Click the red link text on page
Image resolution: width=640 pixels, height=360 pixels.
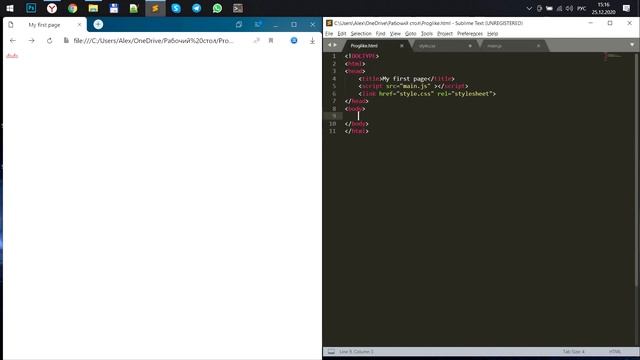[12, 56]
